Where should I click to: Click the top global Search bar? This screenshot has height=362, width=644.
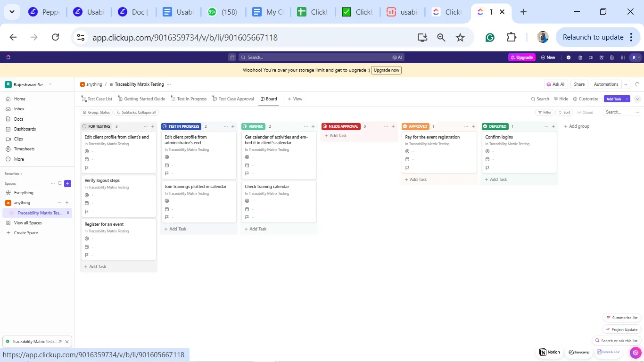click(x=322, y=58)
